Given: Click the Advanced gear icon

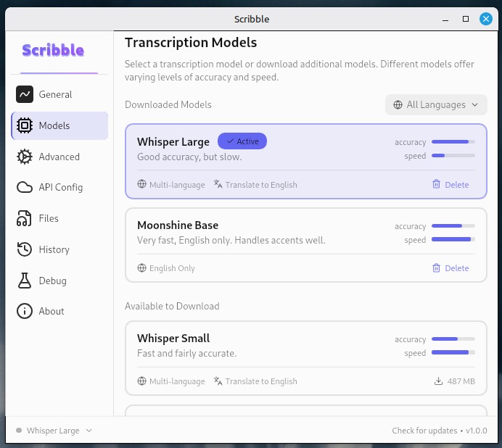Looking at the screenshot, I should click(25, 157).
